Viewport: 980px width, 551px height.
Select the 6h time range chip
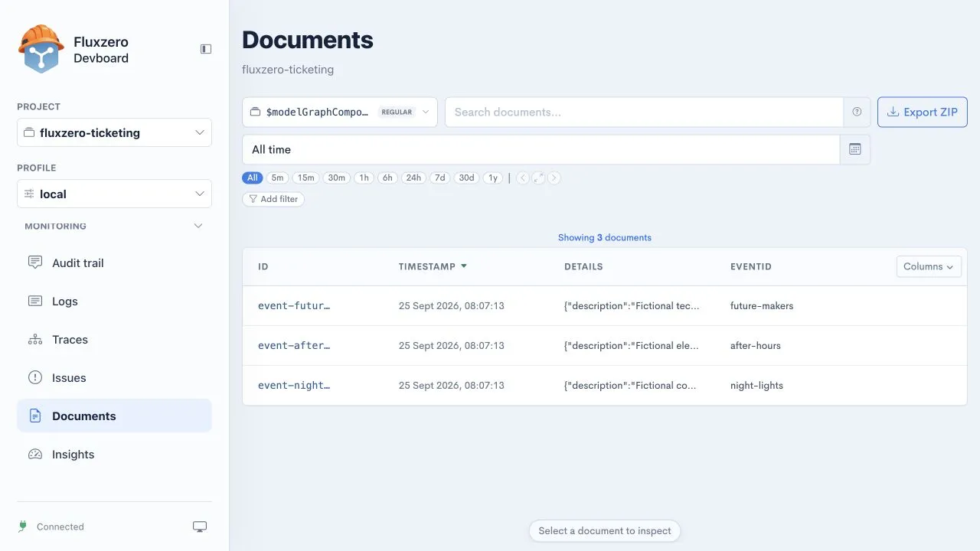click(387, 178)
